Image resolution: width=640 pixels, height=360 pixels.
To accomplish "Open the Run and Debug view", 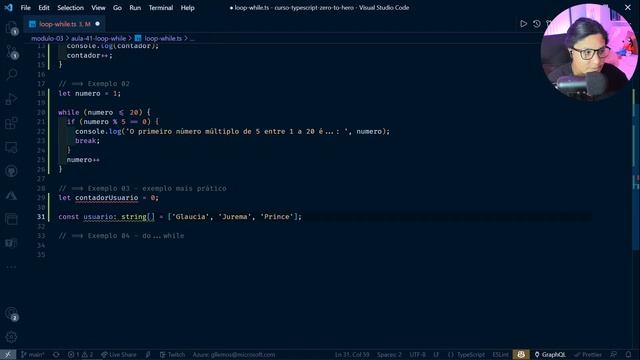I will [x=11, y=99].
